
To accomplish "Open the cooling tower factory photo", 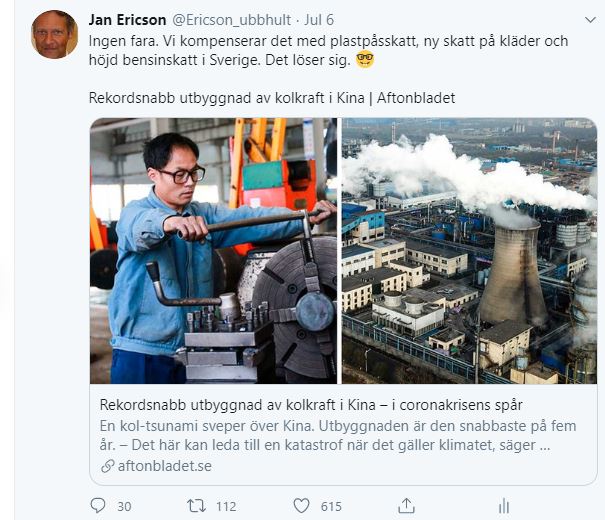I will (x=469, y=251).
